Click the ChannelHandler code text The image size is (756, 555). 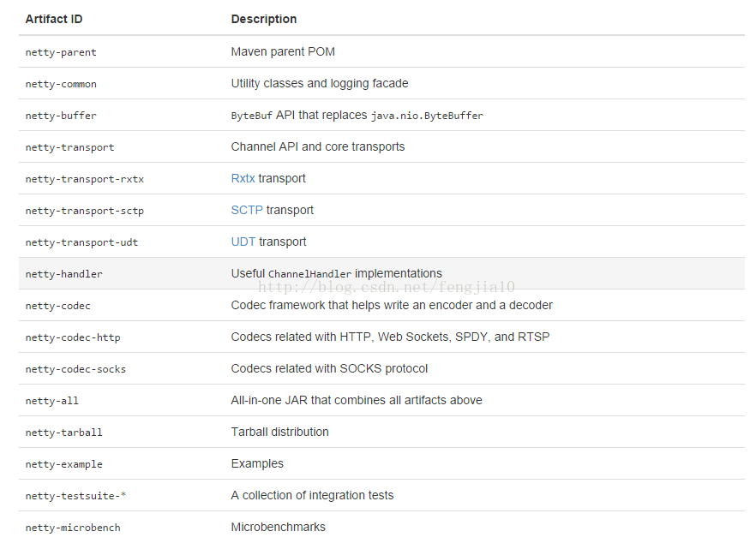pos(309,274)
